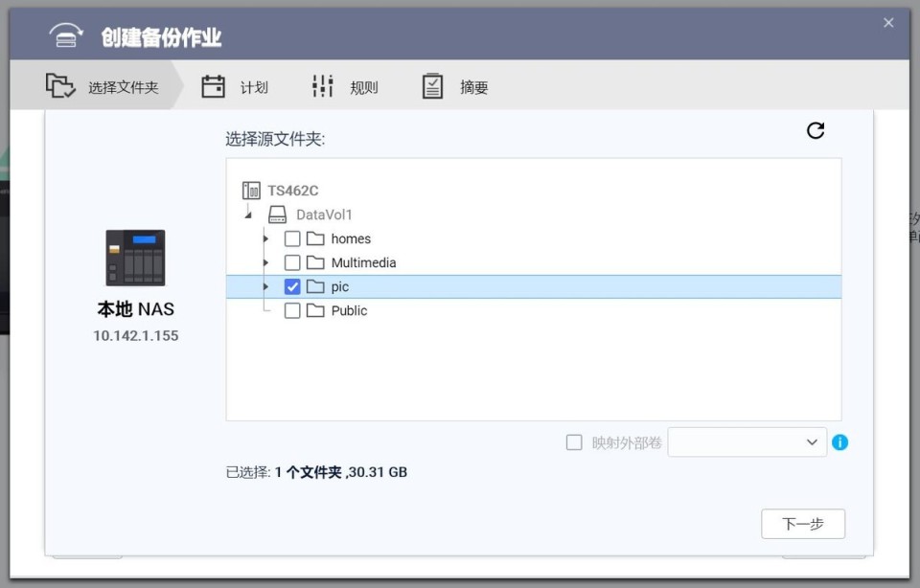Enable the 映射外部卷 option
This screenshot has width=920, height=588.
[574, 442]
